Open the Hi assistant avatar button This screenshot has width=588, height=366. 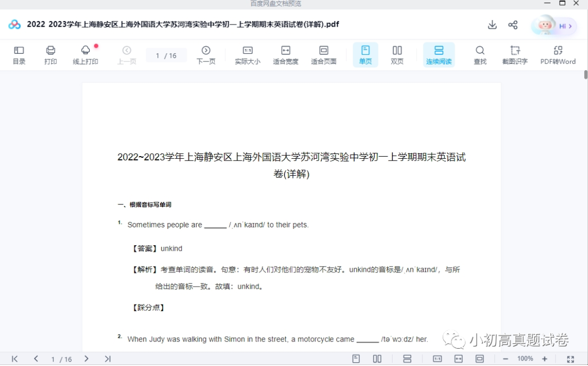554,26
